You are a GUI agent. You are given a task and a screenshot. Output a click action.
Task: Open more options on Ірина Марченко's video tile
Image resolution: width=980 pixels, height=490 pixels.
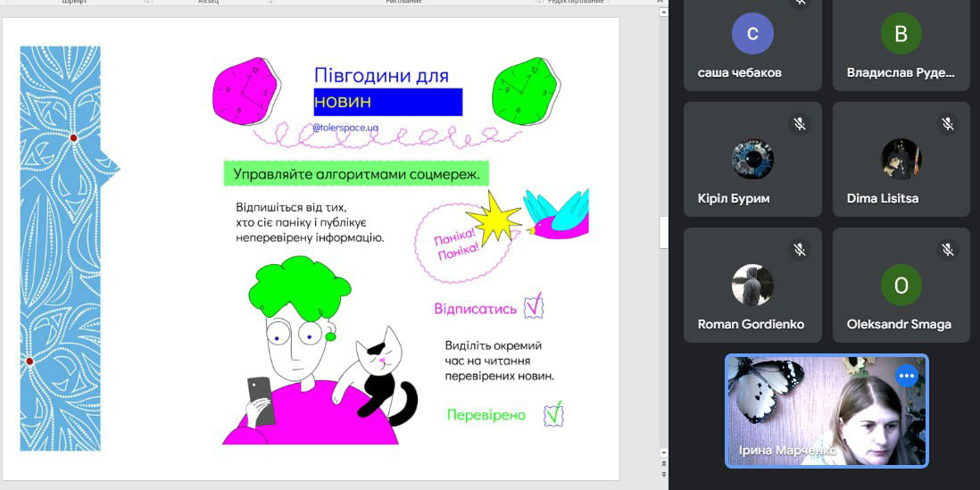point(906,376)
